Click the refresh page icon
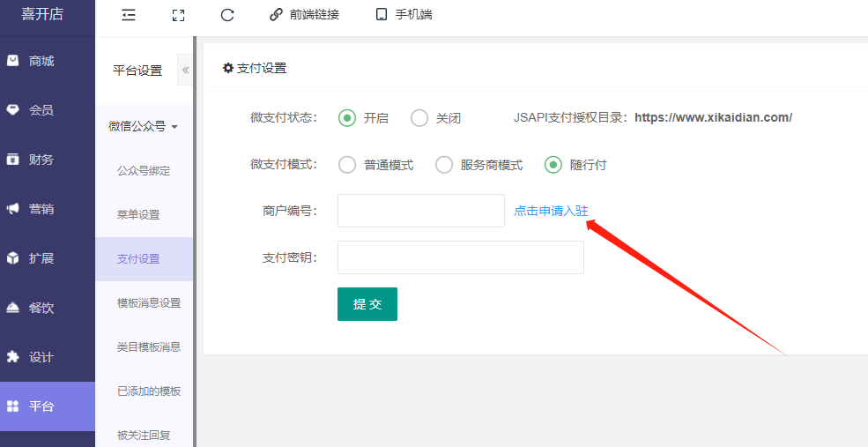This screenshot has height=447, width=868. (x=227, y=15)
